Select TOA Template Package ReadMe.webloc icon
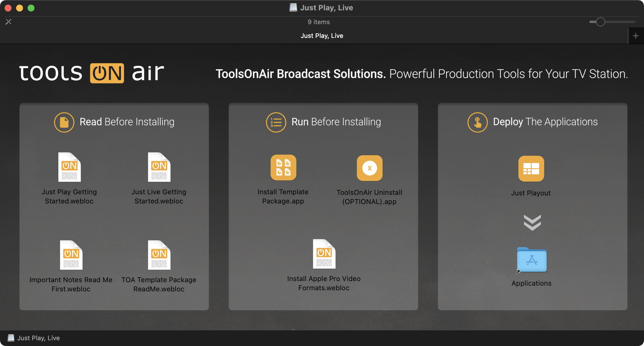The image size is (644, 346). click(x=159, y=255)
